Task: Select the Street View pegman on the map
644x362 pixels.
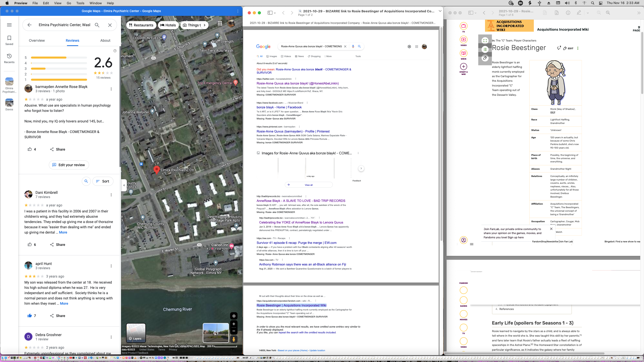Action: pos(233,339)
